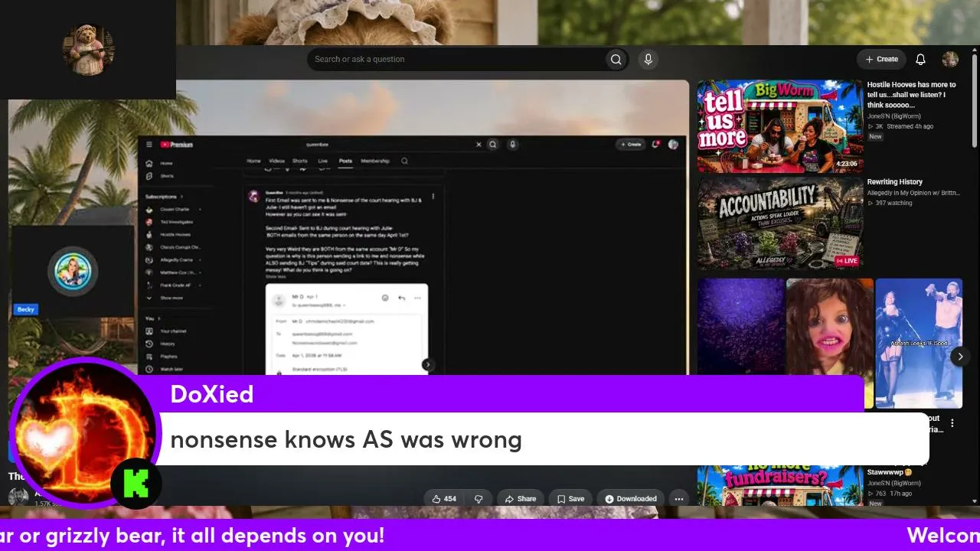The image size is (980, 551).
Task: Click the search icon beside the main search bar
Action: (616, 59)
